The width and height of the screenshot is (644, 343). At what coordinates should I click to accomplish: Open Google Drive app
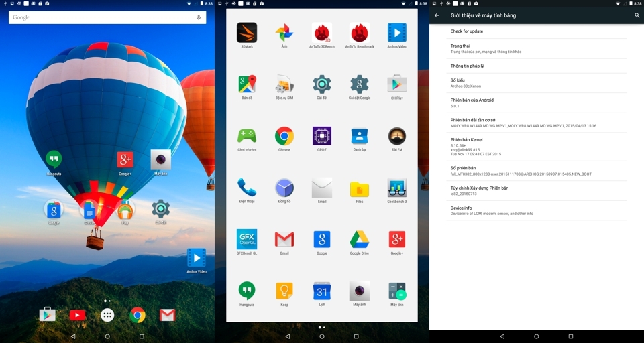click(x=360, y=239)
